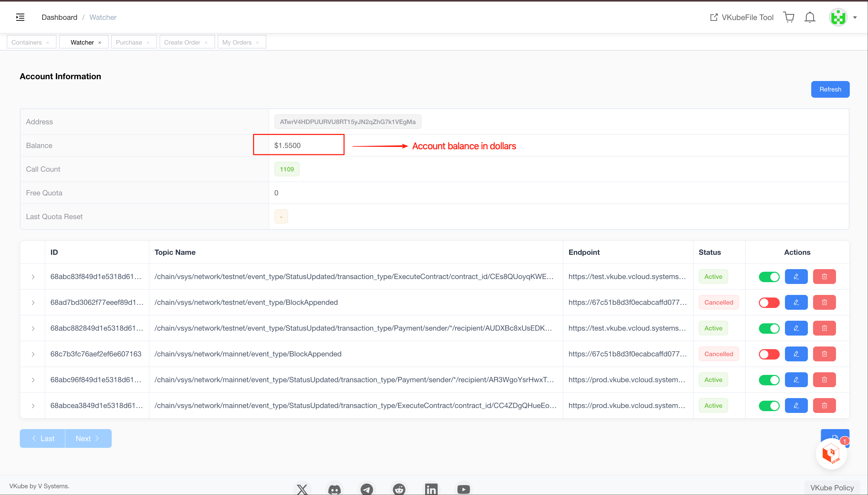The height and width of the screenshot is (495, 868).
Task: Click the account address field
Action: point(347,122)
